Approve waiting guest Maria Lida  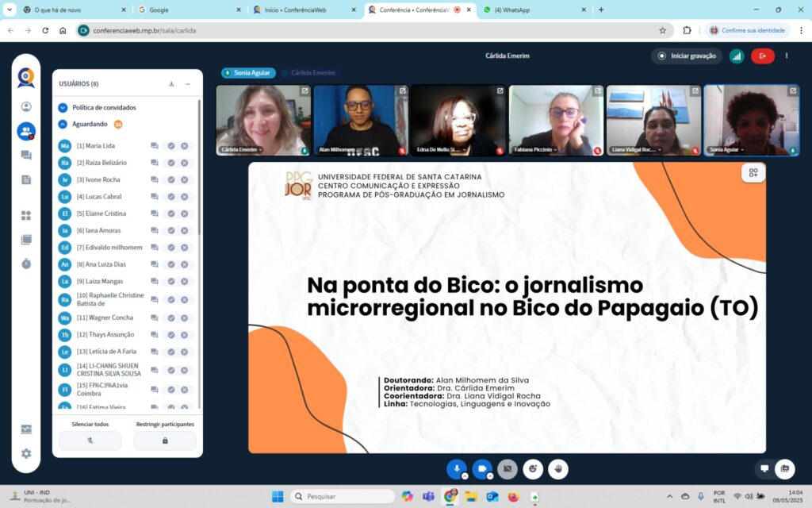click(x=171, y=146)
